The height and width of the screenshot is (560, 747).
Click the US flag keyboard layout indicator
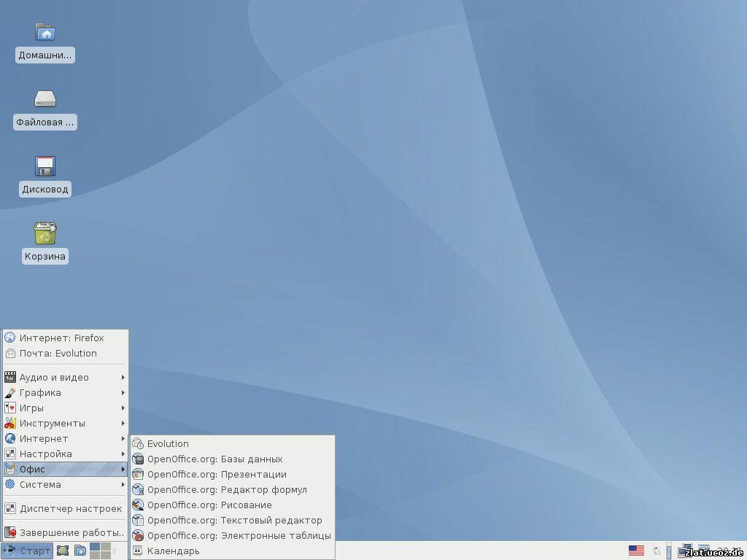[636, 551]
